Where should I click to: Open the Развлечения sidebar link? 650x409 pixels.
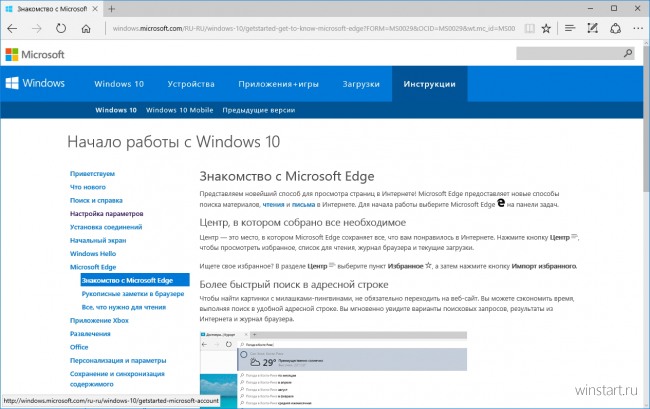[90, 334]
